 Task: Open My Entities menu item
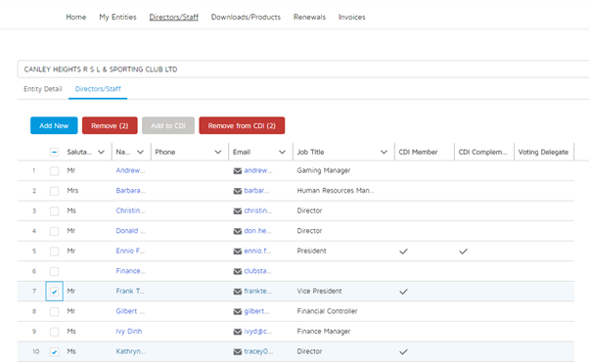(117, 17)
